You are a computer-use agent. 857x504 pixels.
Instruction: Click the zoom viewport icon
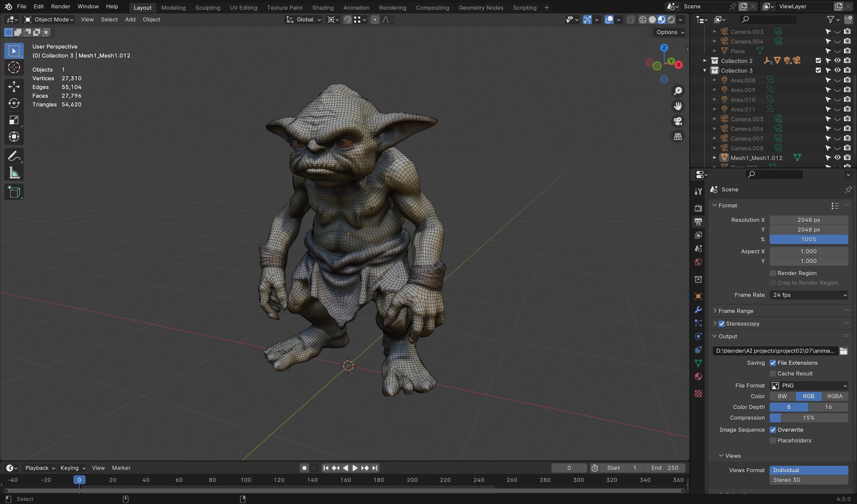click(x=678, y=91)
